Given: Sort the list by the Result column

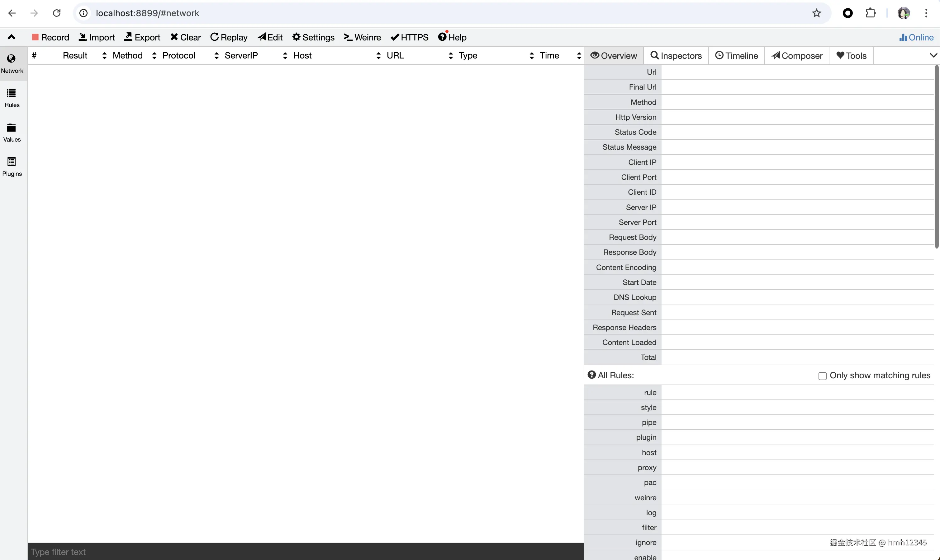Looking at the screenshot, I should (75, 55).
